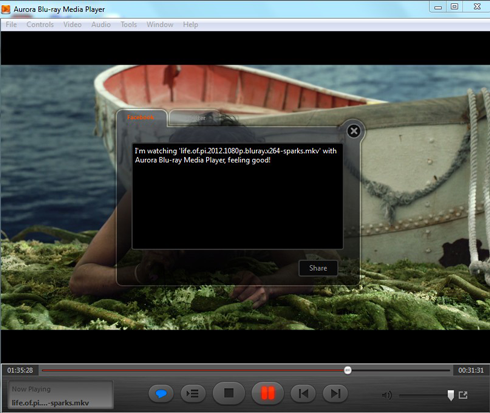Open the Audio menu
Screen dimensions: 490x413
(101, 25)
